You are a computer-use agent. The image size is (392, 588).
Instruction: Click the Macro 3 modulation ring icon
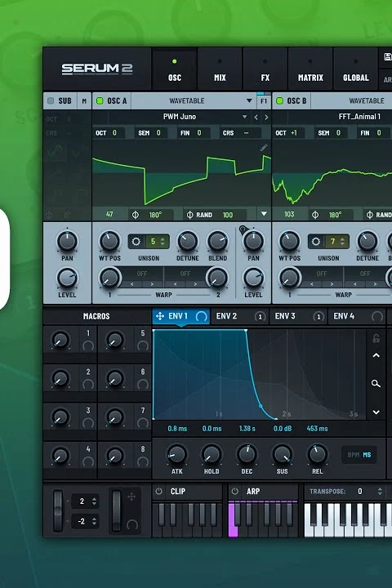88,423
